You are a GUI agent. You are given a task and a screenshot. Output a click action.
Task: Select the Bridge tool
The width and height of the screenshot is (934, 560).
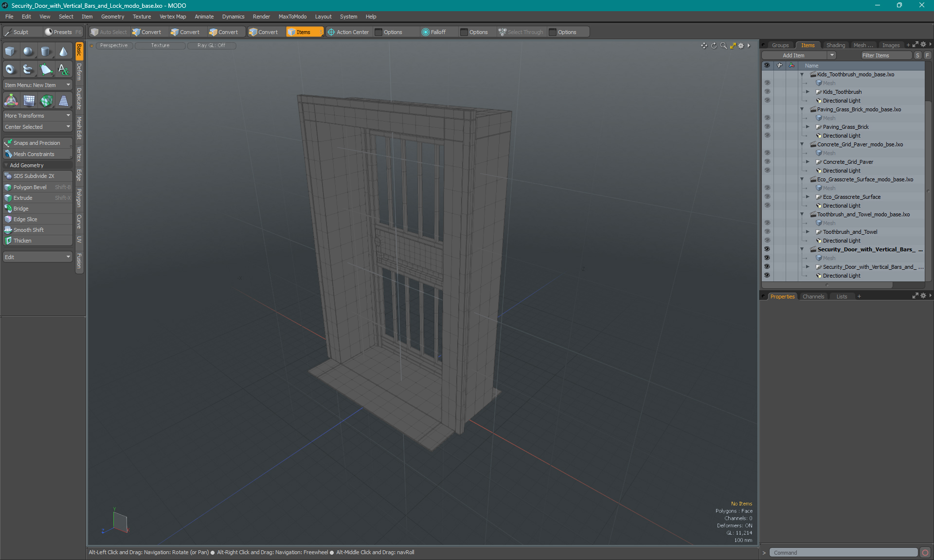coord(20,208)
